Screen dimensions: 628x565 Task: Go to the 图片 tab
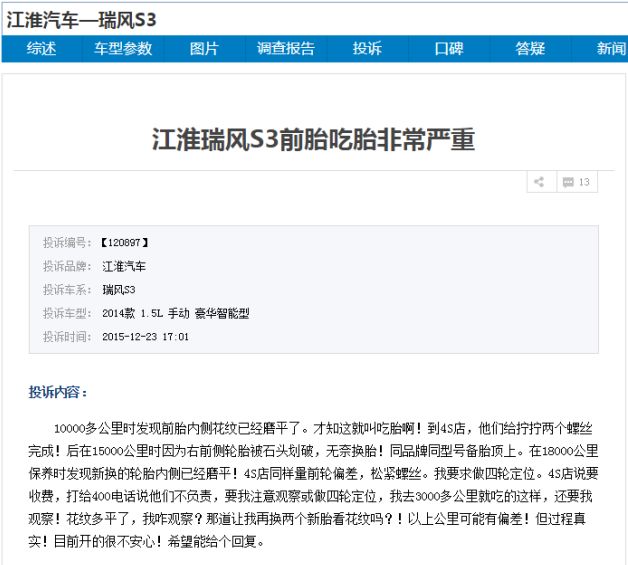tap(204, 49)
